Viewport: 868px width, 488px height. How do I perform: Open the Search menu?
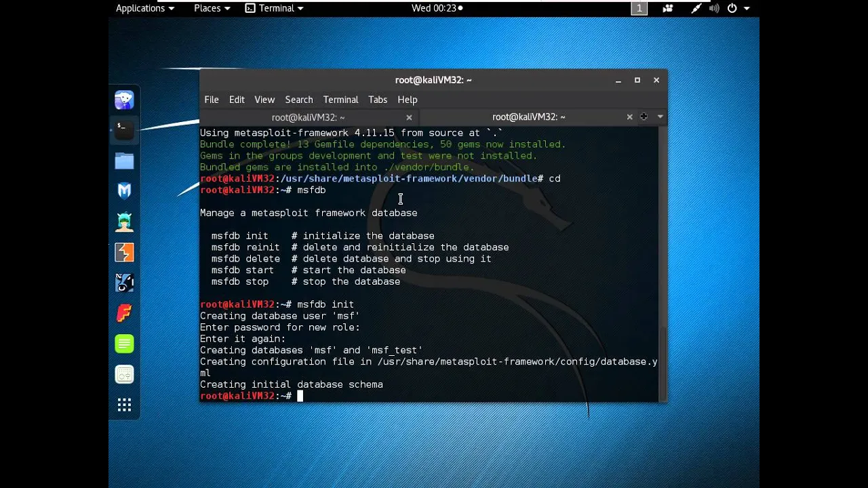click(x=299, y=100)
